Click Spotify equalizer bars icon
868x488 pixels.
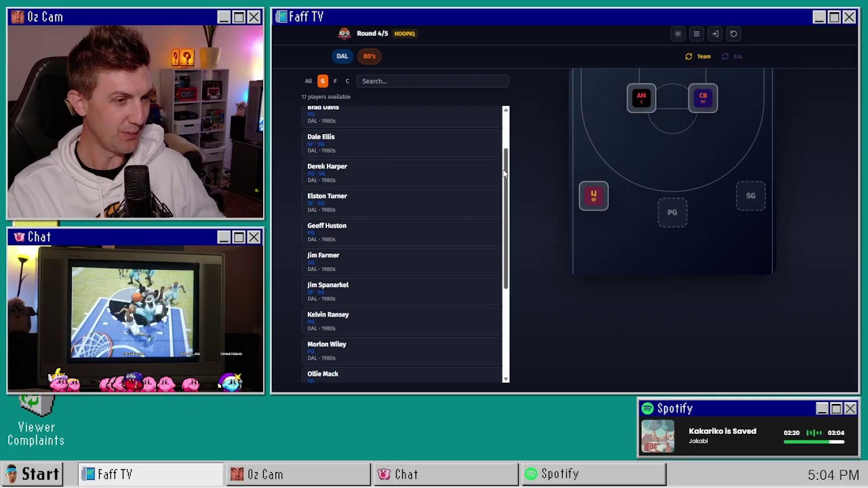[814, 432]
